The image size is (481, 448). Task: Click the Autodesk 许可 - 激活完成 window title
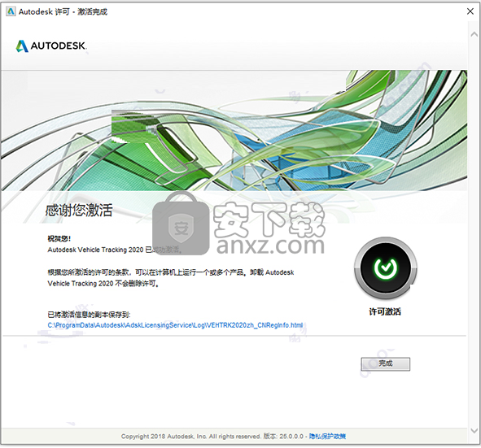point(63,11)
